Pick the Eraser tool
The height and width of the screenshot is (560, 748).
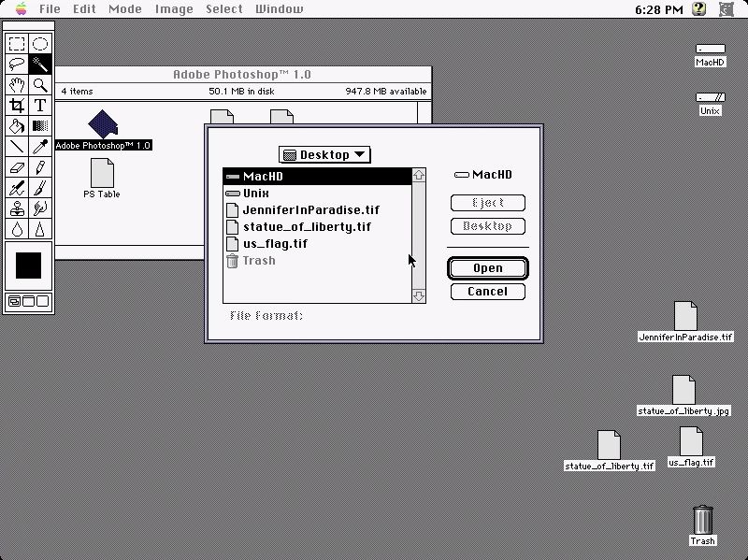[x=17, y=167]
